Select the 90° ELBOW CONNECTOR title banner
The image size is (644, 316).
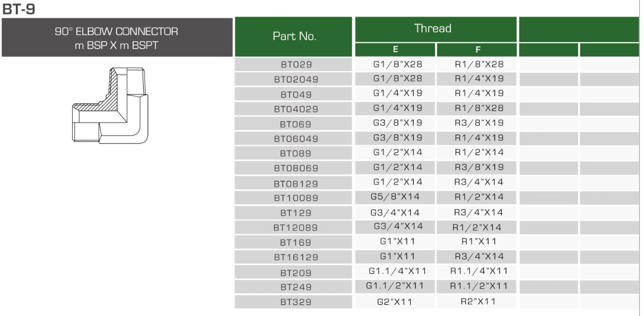[117, 38]
